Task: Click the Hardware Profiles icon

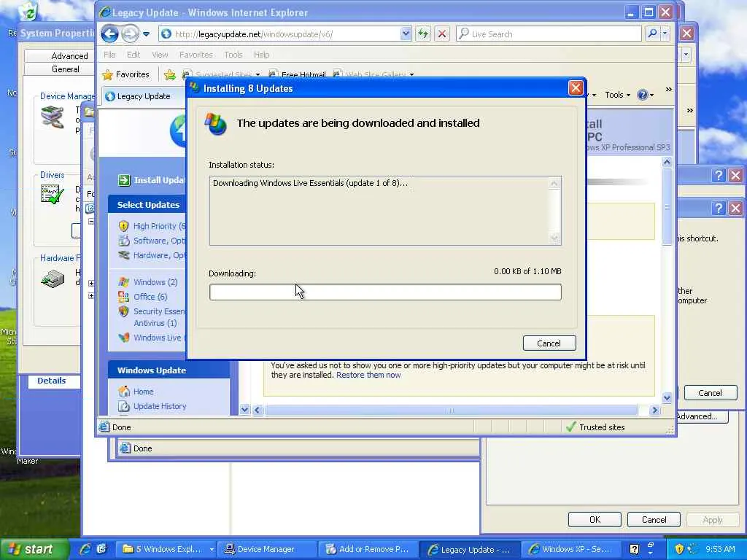Action: click(x=53, y=278)
